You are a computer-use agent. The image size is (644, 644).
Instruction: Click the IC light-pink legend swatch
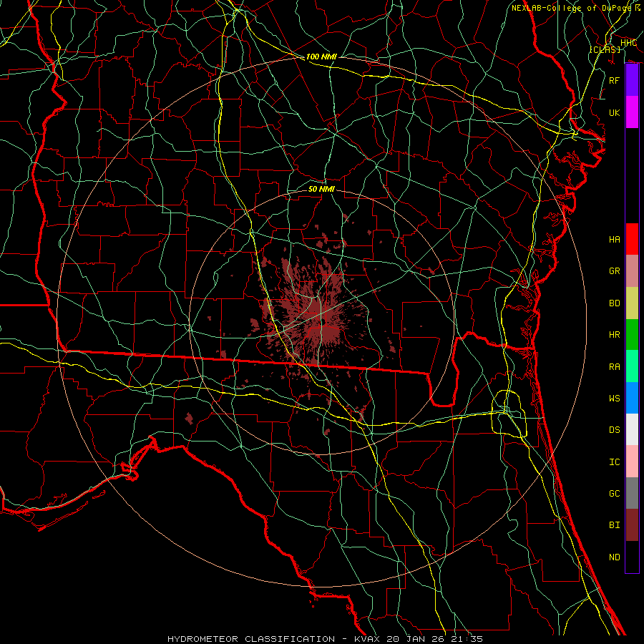632,462
